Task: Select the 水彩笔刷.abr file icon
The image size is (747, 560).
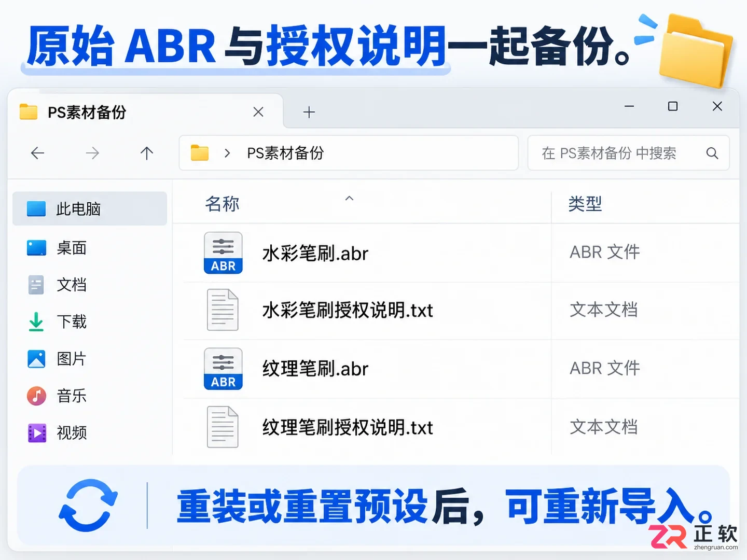Action: (223, 253)
